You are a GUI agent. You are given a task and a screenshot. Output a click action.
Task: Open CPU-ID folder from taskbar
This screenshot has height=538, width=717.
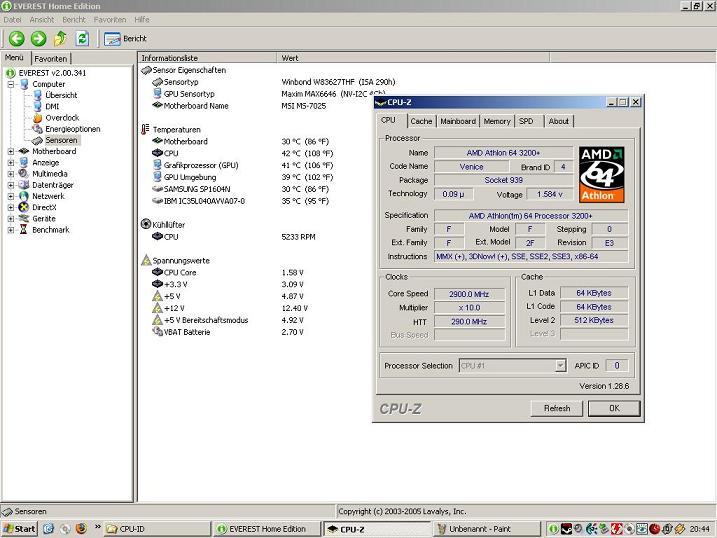point(157,529)
